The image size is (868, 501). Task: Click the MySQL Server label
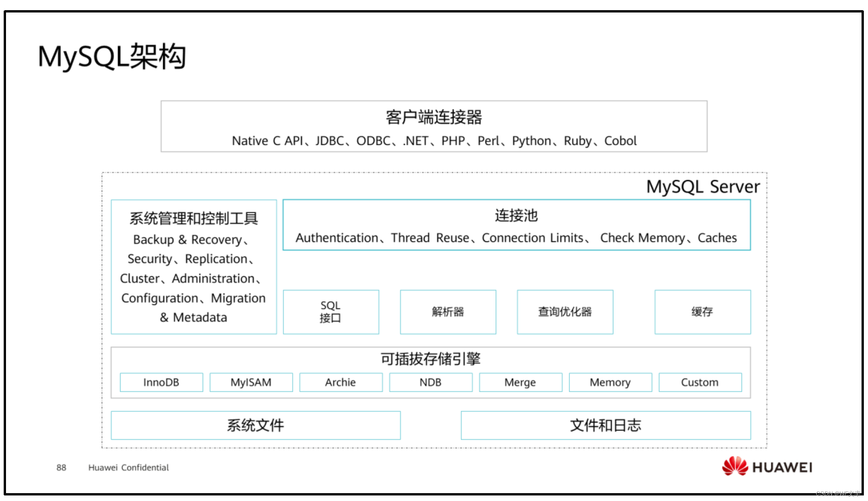(703, 187)
